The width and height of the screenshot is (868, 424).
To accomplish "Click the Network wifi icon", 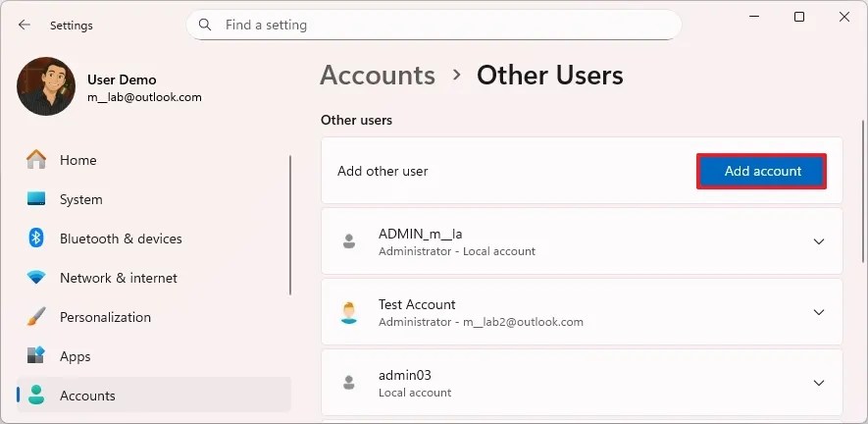I will point(36,278).
